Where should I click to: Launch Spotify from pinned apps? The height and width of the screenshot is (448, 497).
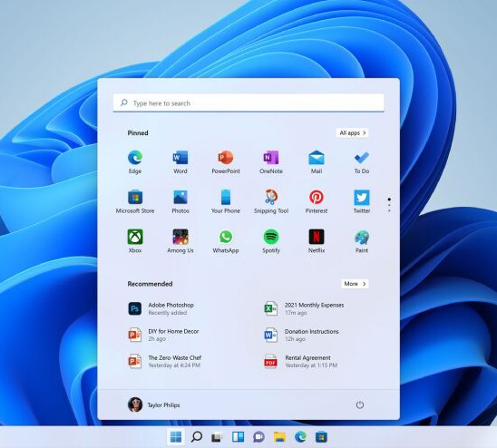[271, 241]
